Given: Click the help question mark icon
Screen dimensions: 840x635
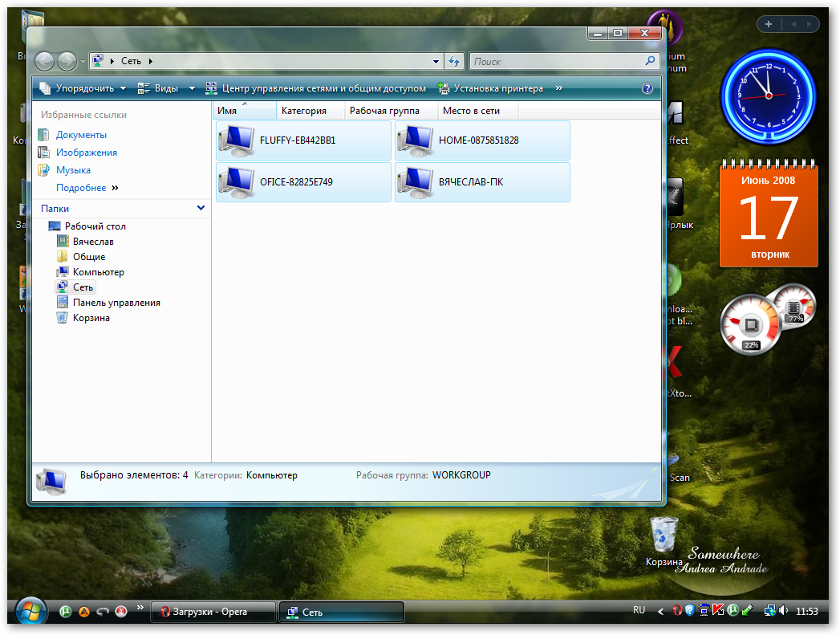Looking at the screenshot, I should 647,88.
